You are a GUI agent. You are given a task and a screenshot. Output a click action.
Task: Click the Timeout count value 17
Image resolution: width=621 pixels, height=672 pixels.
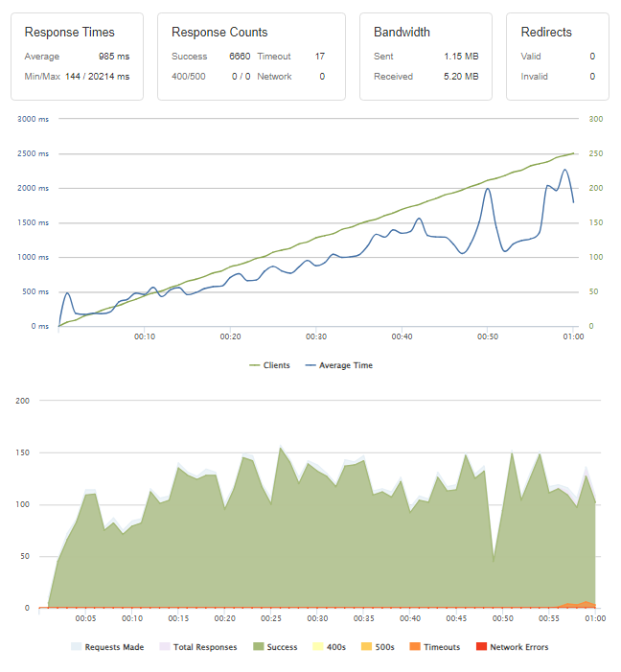coord(319,57)
